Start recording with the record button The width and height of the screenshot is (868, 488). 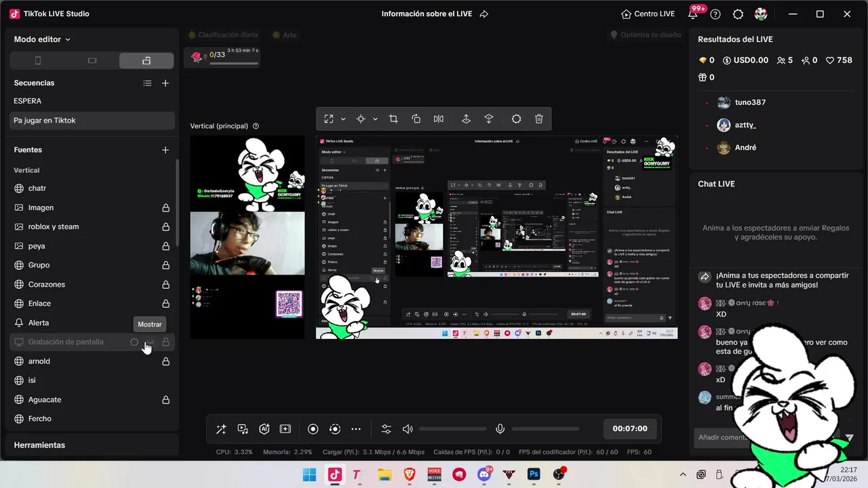point(313,429)
